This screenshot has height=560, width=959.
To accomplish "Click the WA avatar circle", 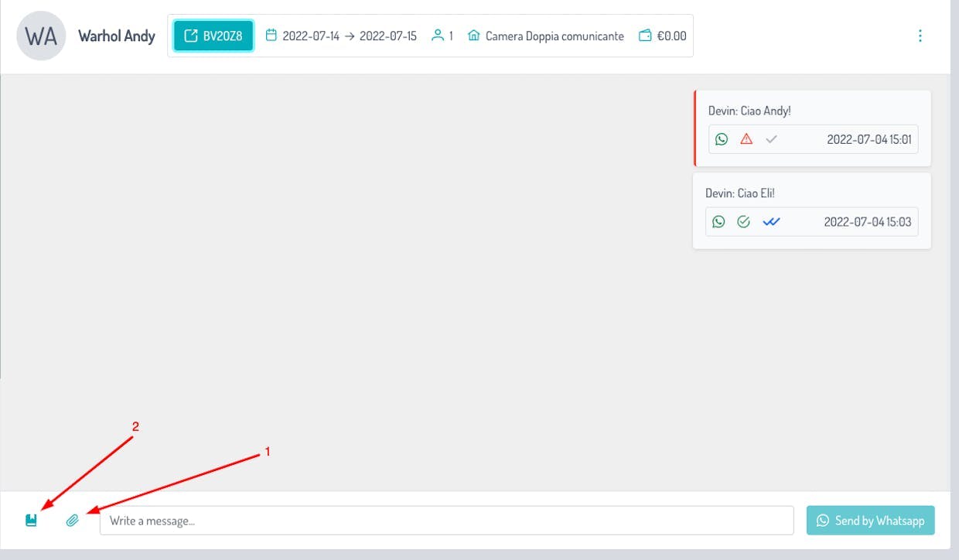I will 41,36.
